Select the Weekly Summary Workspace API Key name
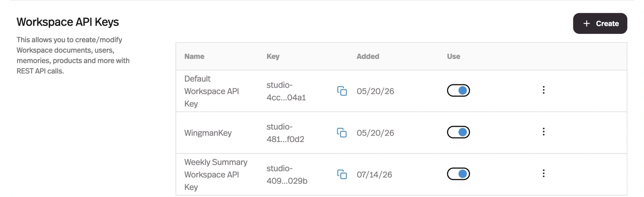The image size is (644, 197). (x=216, y=175)
